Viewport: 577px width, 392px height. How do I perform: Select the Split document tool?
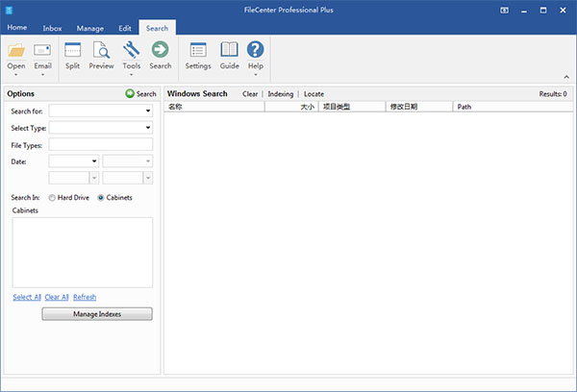(x=73, y=50)
